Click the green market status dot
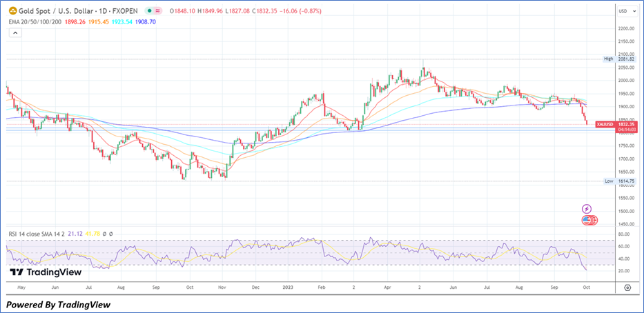Screen dimensions: 644x313 [150, 11]
